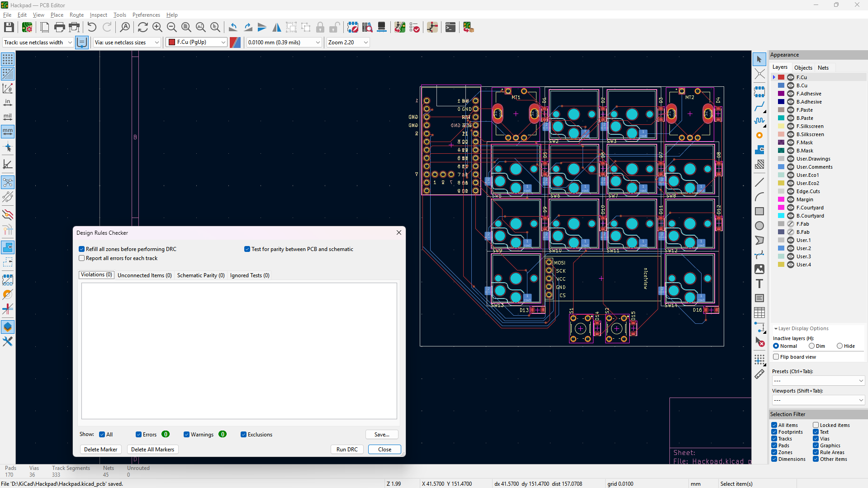Image resolution: width=868 pixels, height=488 pixels.
Task: Click the F.Cu layer color swatch
Action: click(x=780, y=77)
